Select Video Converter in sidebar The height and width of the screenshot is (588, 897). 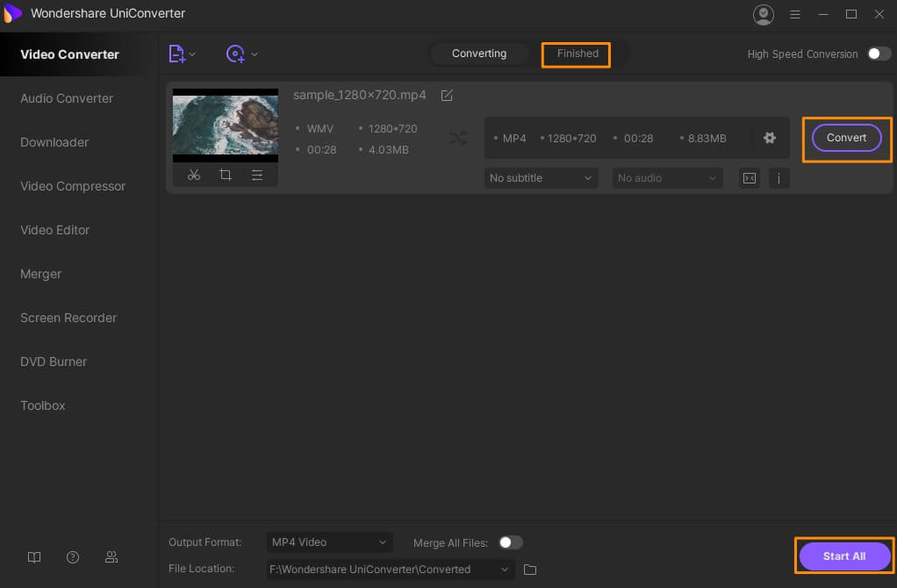coord(70,54)
